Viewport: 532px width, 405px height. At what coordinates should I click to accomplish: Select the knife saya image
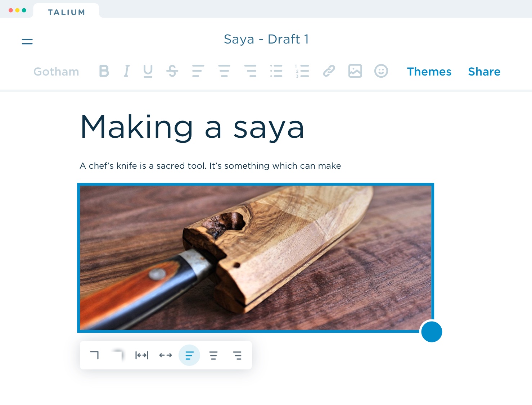tap(255, 258)
